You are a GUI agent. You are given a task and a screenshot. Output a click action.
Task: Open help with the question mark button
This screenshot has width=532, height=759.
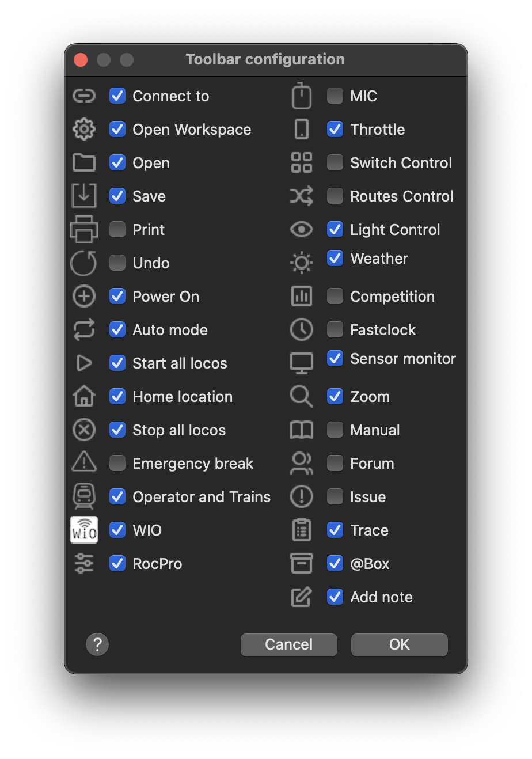click(x=97, y=644)
